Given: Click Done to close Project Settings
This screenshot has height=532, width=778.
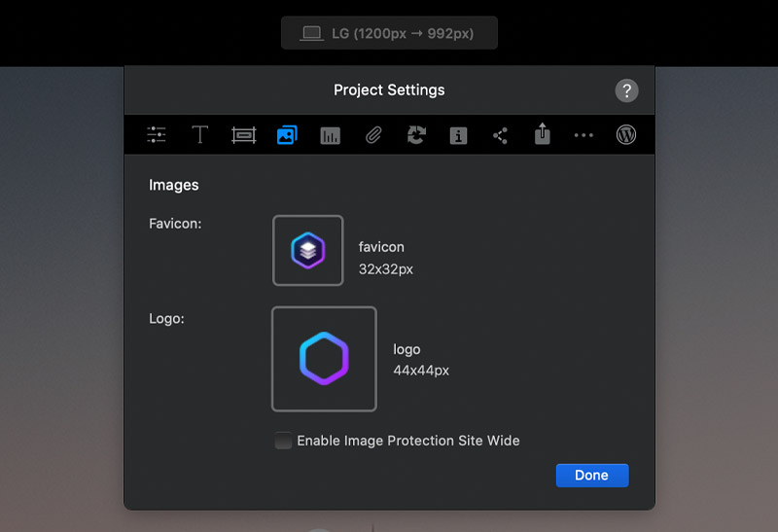Looking at the screenshot, I should tap(592, 476).
